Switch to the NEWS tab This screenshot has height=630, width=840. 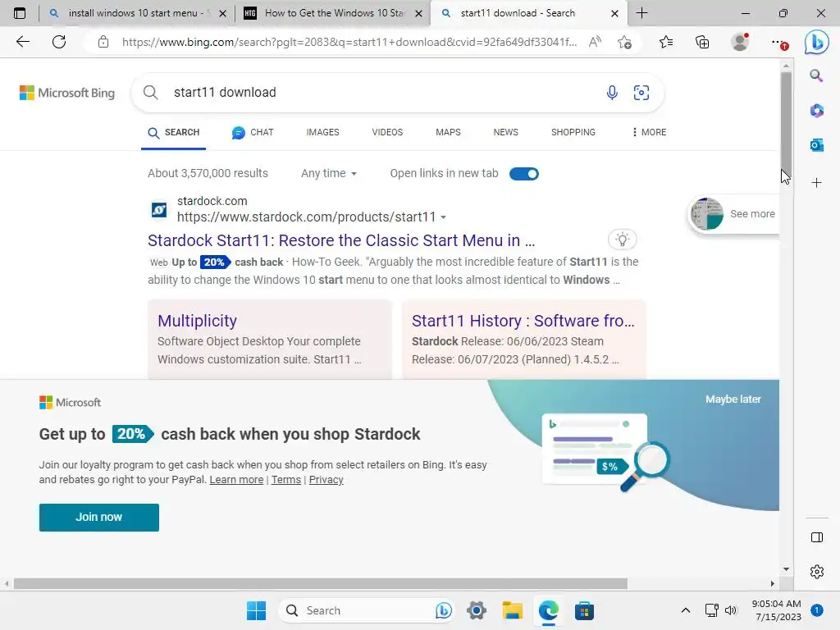pyautogui.click(x=505, y=132)
